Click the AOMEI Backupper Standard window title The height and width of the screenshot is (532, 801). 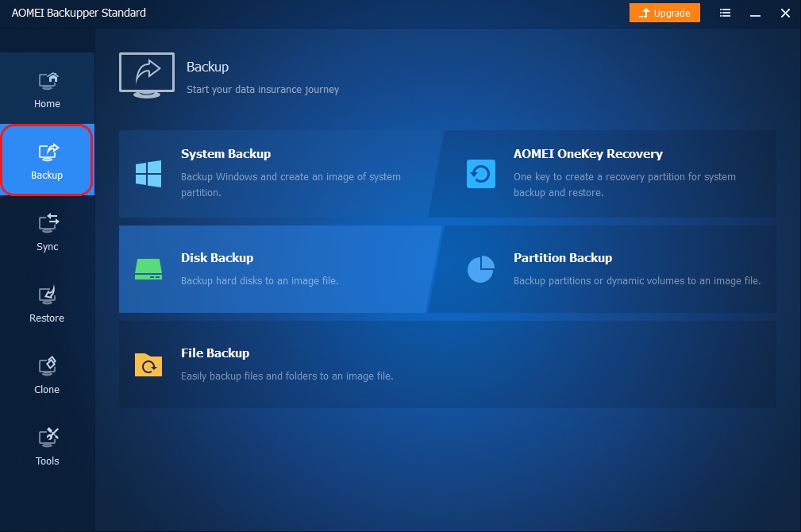(79, 13)
